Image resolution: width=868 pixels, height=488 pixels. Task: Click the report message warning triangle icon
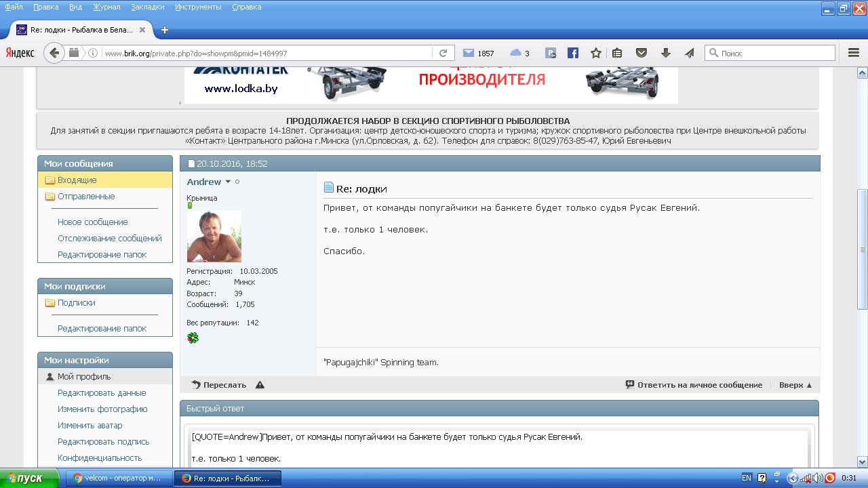(260, 385)
